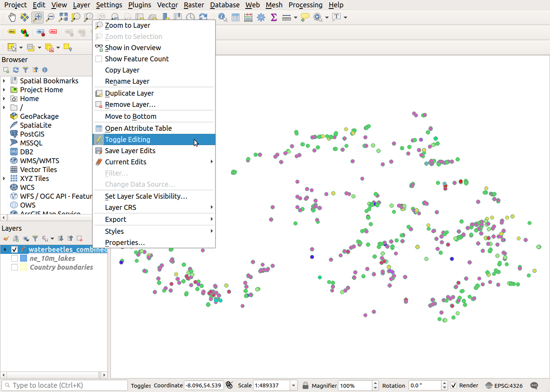The height and width of the screenshot is (392, 550).
Task: Open the Select Features tool dropdown arrow
Action: pyautogui.click(x=21, y=47)
